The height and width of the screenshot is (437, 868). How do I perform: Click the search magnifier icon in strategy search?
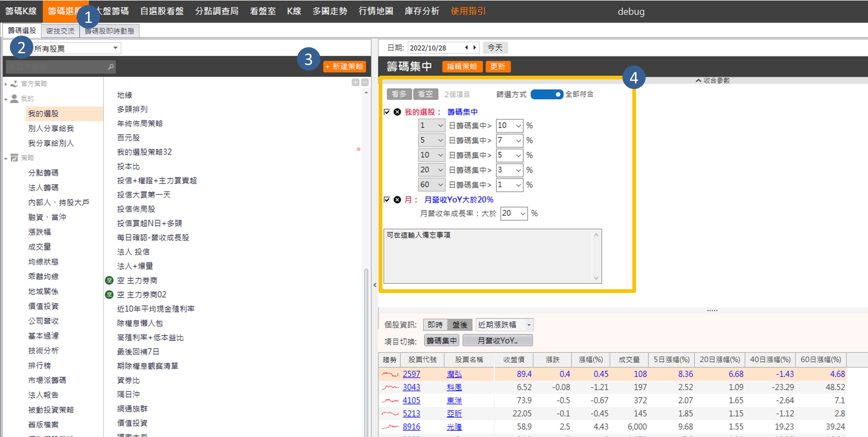point(110,67)
